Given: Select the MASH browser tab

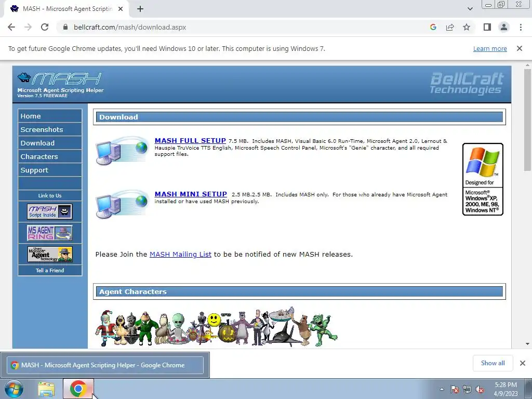Looking at the screenshot, I should coord(66,9).
